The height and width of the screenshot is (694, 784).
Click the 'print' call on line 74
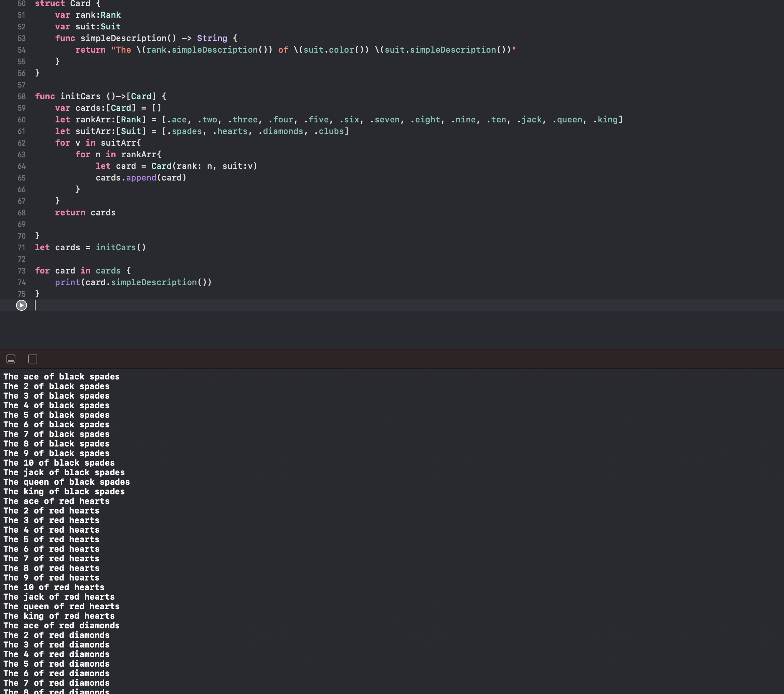point(68,282)
